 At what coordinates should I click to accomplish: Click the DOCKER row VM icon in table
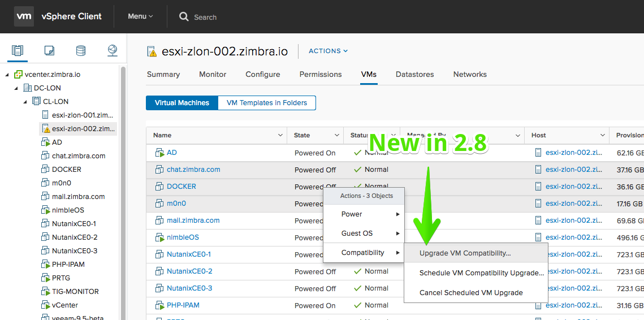[159, 187]
